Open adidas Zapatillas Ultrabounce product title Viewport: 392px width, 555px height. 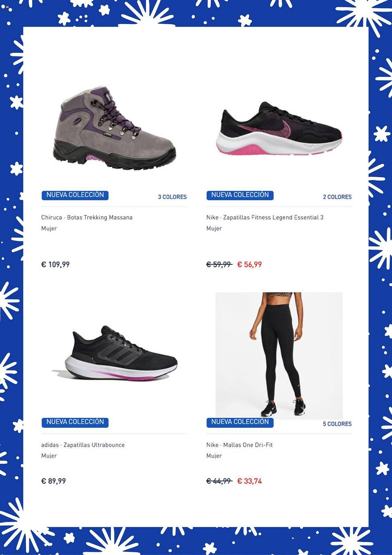coord(83,445)
